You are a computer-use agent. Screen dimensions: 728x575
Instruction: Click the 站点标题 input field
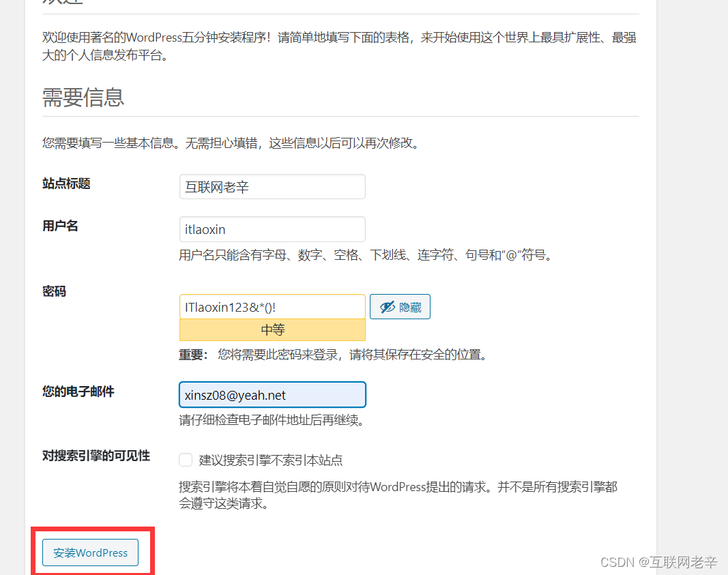[x=272, y=187]
